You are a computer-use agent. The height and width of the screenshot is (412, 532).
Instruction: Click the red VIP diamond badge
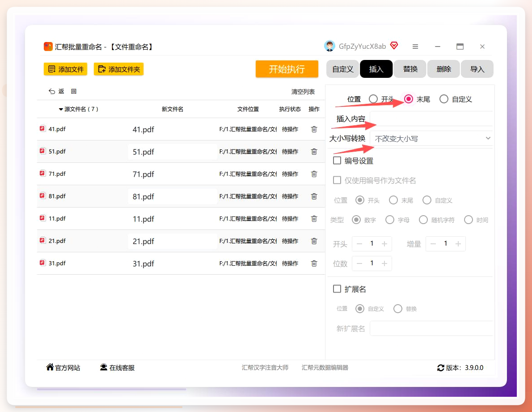pyautogui.click(x=394, y=46)
